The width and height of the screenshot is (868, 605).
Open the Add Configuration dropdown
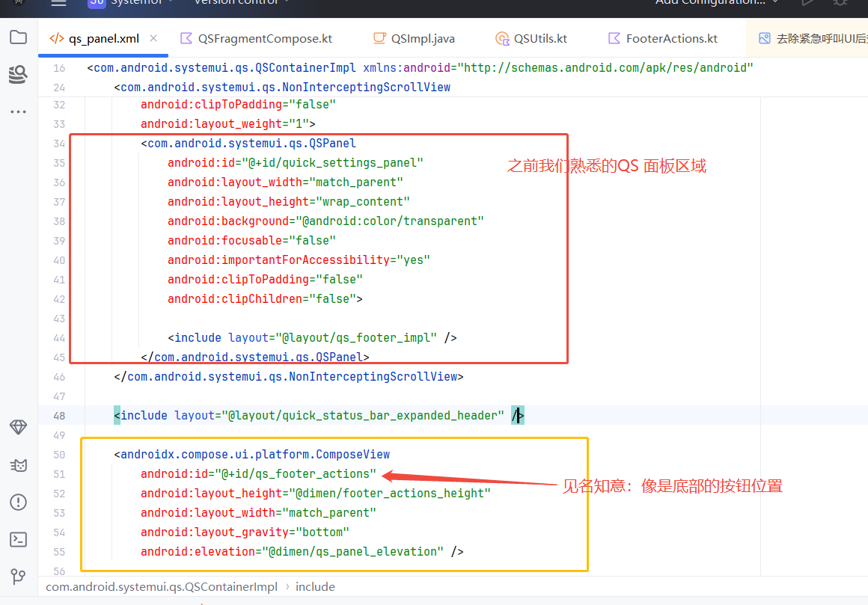[x=717, y=3]
